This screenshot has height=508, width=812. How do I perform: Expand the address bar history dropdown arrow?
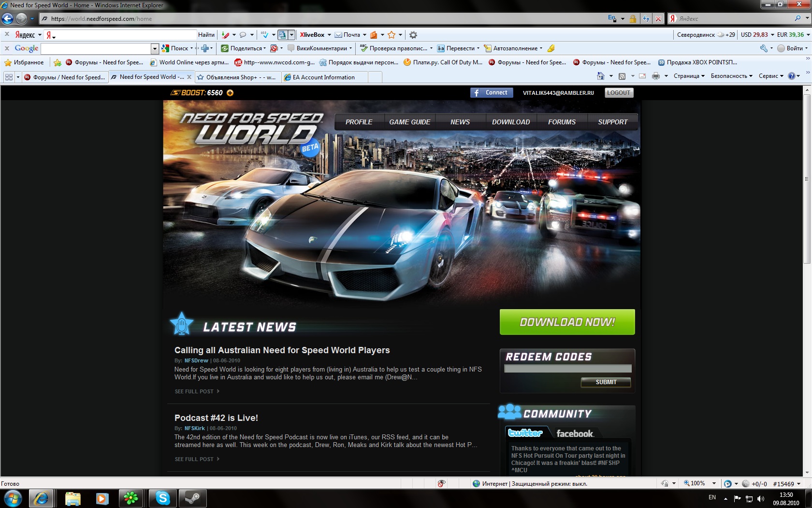click(x=622, y=19)
